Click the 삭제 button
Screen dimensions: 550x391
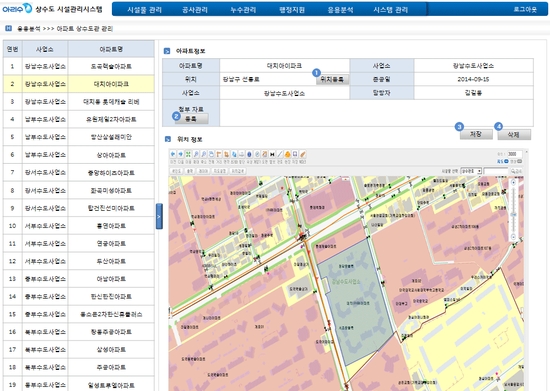click(x=514, y=135)
